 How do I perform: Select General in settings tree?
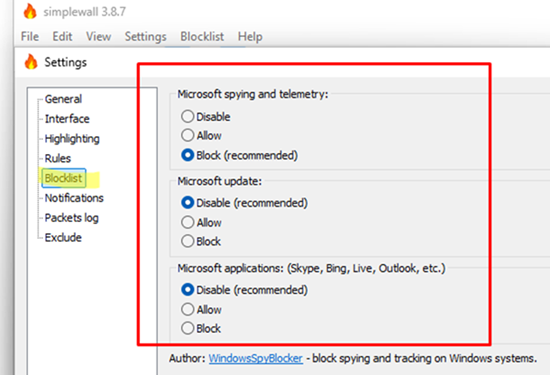(x=63, y=99)
